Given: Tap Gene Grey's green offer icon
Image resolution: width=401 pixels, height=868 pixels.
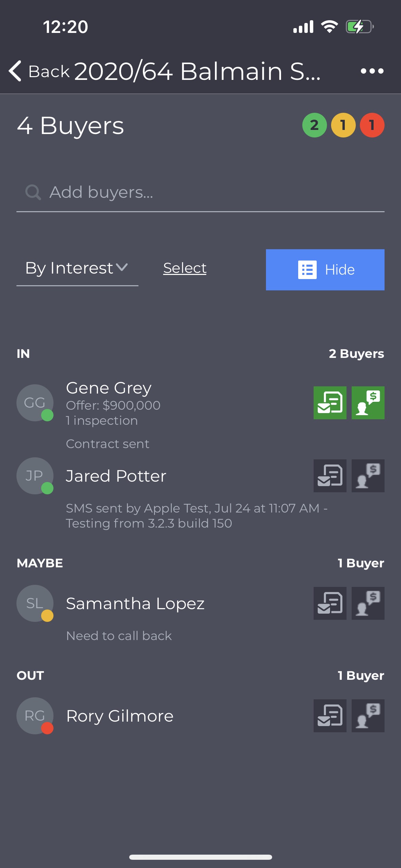Looking at the screenshot, I should point(368,403).
